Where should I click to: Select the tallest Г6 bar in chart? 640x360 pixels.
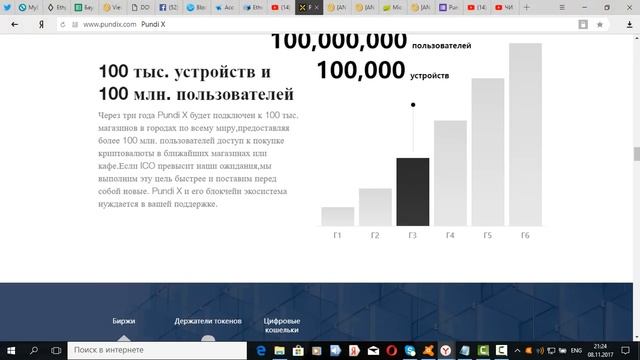click(525, 134)
